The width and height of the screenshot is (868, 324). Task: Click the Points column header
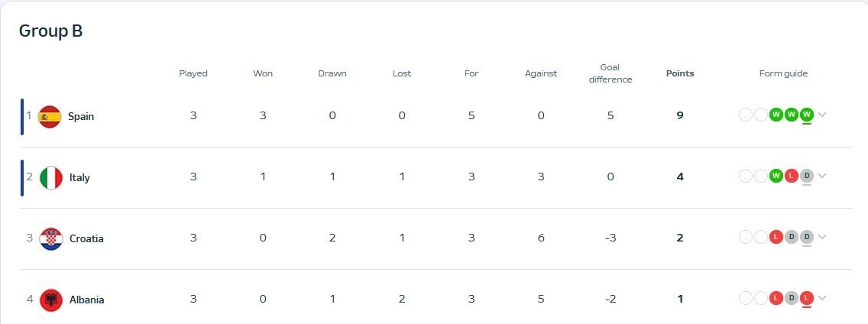click(x=680, y=73)
